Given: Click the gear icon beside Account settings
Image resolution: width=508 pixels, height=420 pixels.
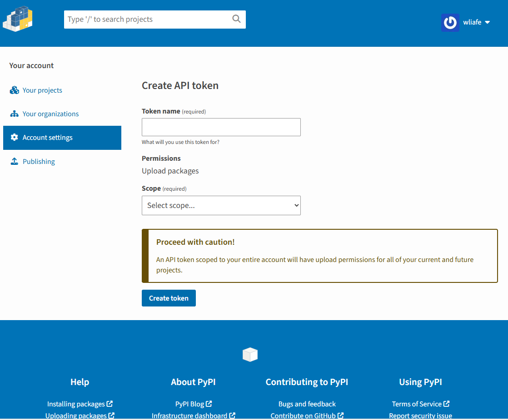Looking at the screenshot, I should pos(14,138).
